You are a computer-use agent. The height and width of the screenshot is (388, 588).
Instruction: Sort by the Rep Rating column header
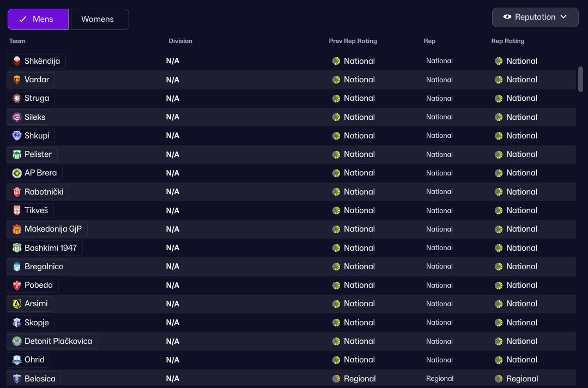point(508,41)
